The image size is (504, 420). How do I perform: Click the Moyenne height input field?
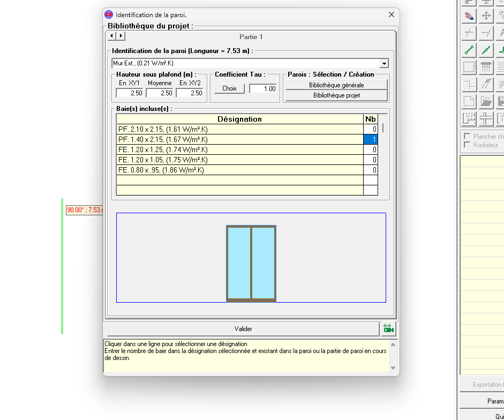[160, 93]
